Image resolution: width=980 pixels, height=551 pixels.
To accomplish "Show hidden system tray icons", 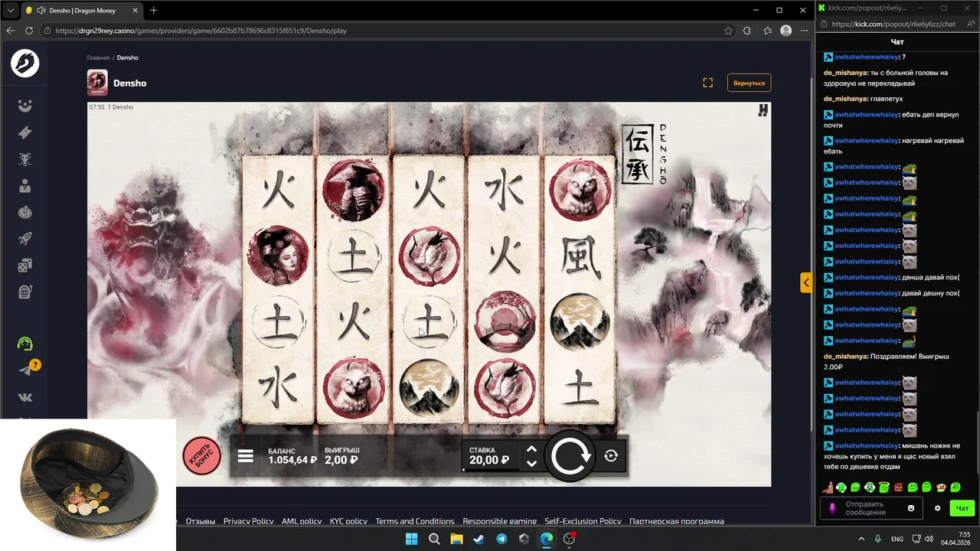I will tap(863, 539).
